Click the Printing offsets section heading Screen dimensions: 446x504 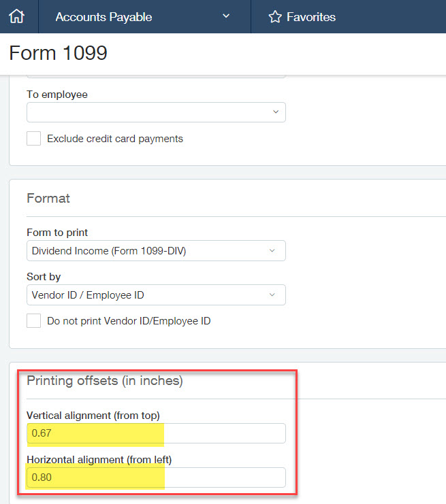(105, 381)
